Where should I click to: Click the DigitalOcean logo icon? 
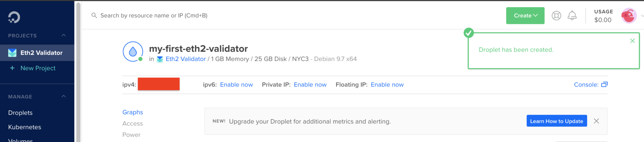coord(14,17)
